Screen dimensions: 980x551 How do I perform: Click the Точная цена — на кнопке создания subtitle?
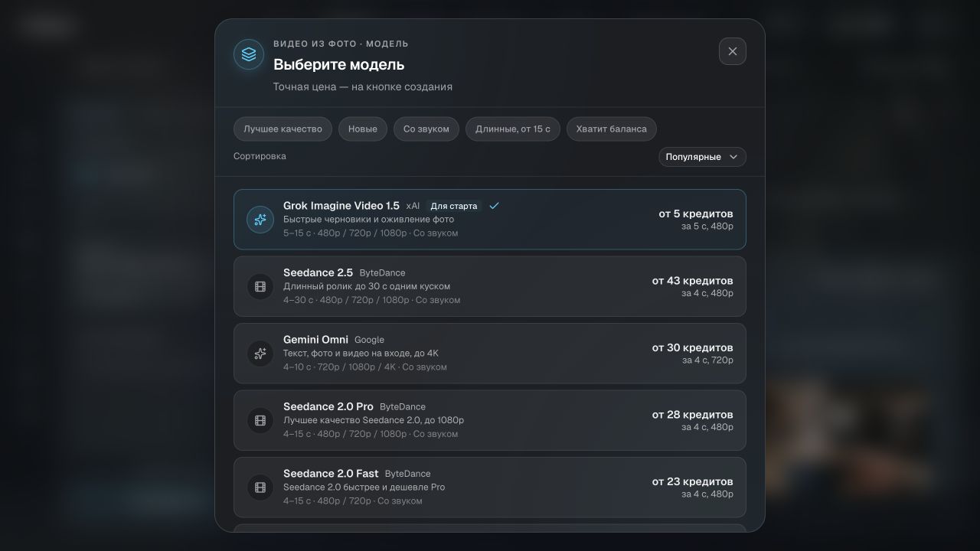point(363,86)
